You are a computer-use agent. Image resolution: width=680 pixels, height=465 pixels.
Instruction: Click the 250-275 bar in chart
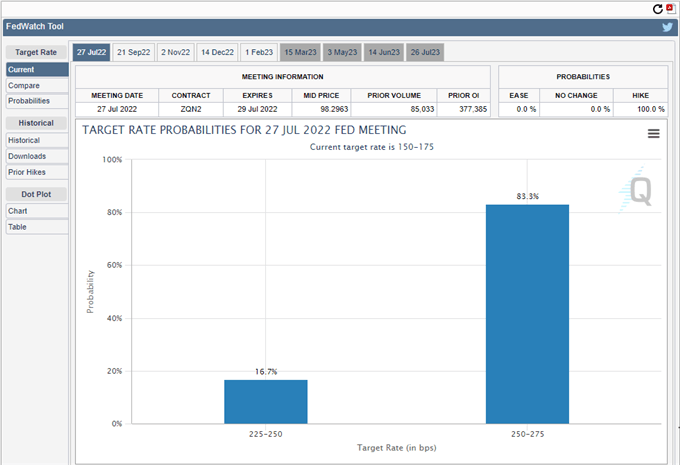click(527, 314)
